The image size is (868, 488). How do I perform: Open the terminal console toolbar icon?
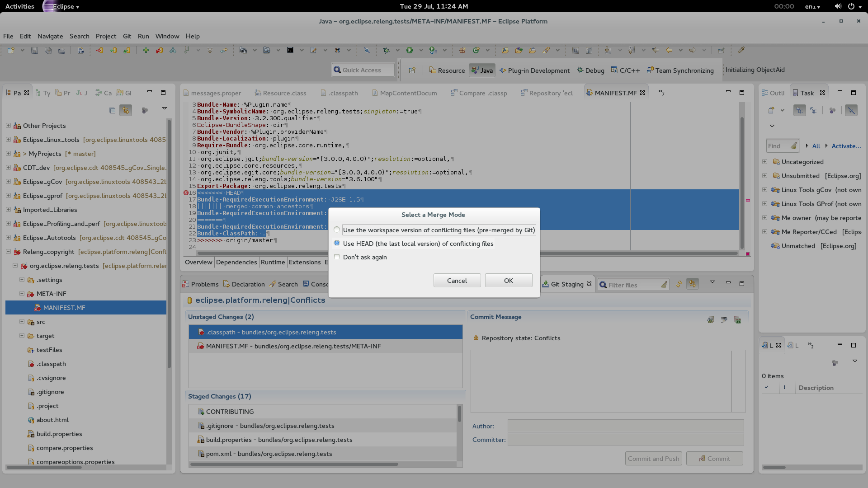tap(290, 50)
